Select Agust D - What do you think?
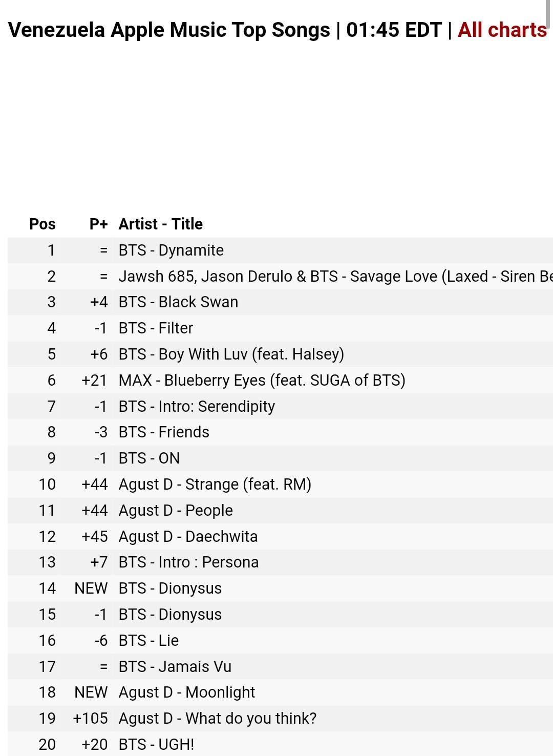This screenshot has width=553, height=756. (x=280, y=719)
